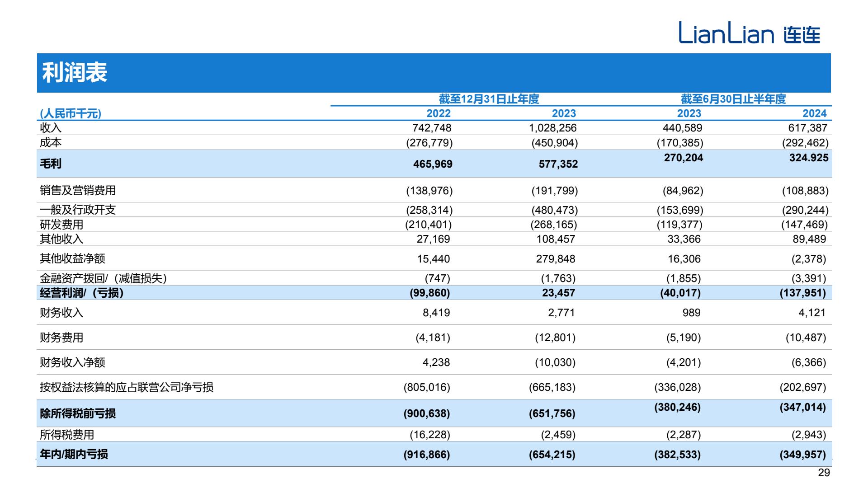The width and height of the screenshot is (868, 488).
Task: Click the 截至12月31日止年度 column header
Action: [489, 99]
